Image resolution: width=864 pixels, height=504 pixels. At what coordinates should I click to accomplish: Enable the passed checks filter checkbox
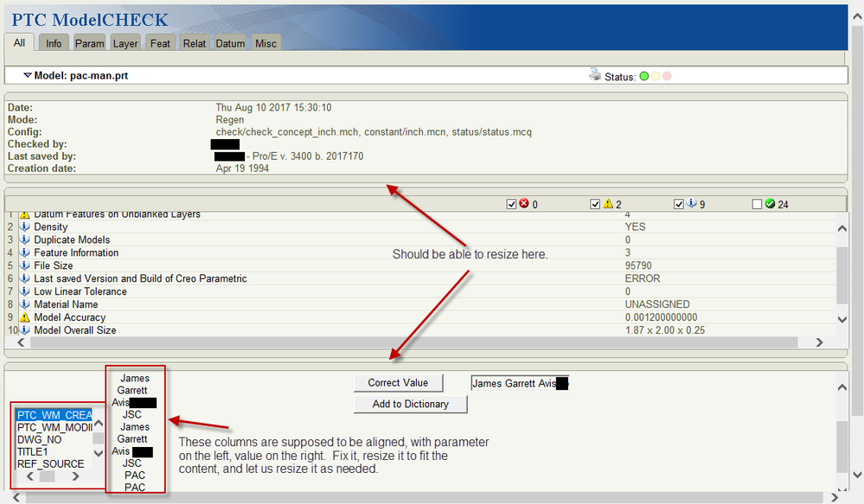[x=757, y=204]
